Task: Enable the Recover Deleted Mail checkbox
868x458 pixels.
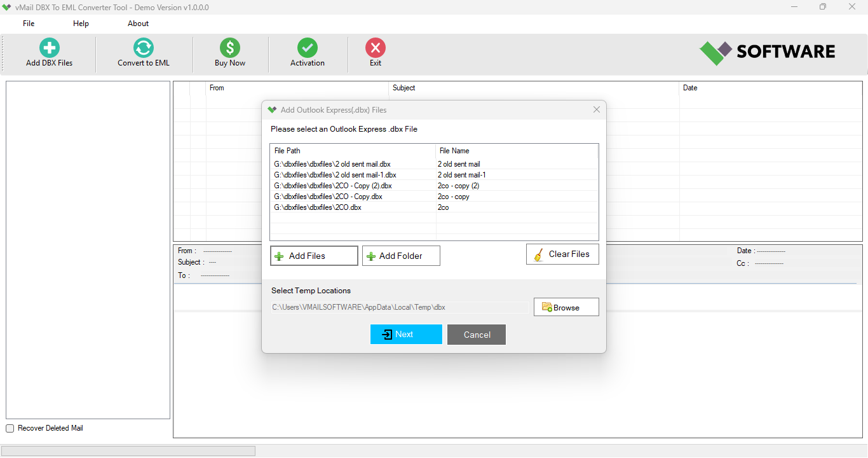Action: point(10,428)
